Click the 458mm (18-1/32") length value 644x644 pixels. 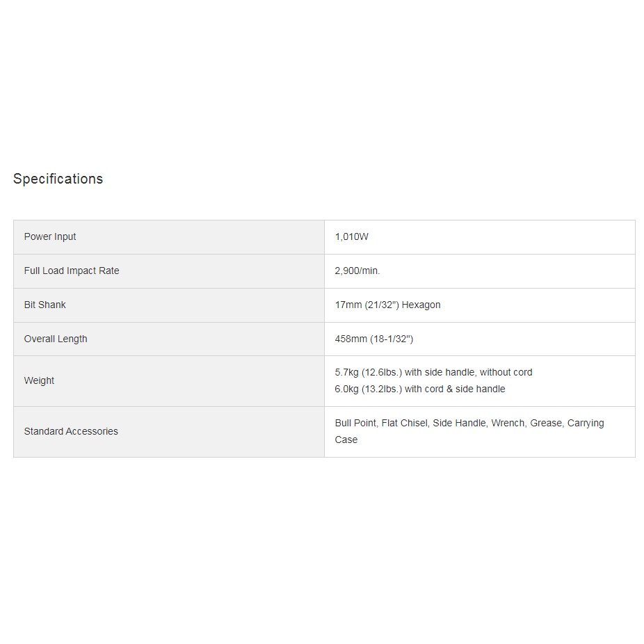coord(373,339)
